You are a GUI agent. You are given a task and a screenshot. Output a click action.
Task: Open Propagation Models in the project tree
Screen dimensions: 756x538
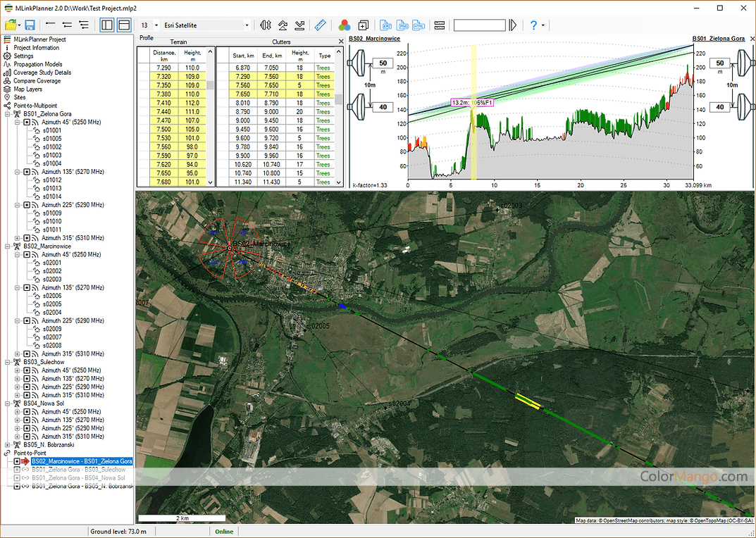(39, 64)
